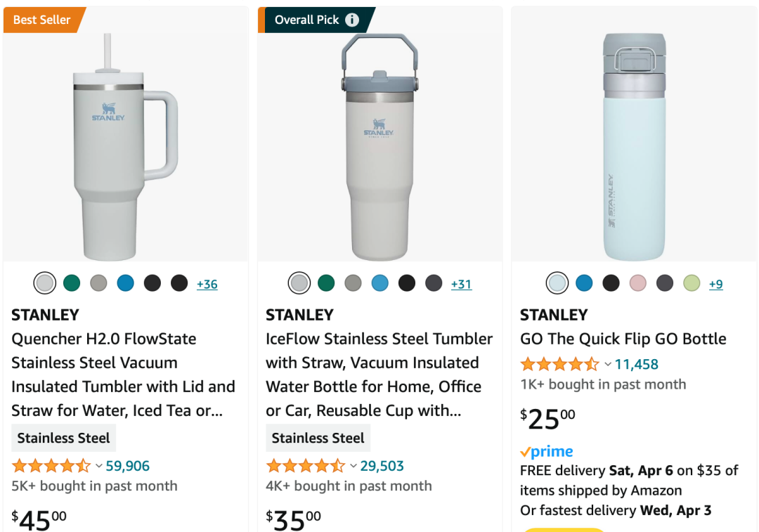Pick the light green swatch for the GO Bottle
This screenshot has height=532, width=759.
coord(692,283)
